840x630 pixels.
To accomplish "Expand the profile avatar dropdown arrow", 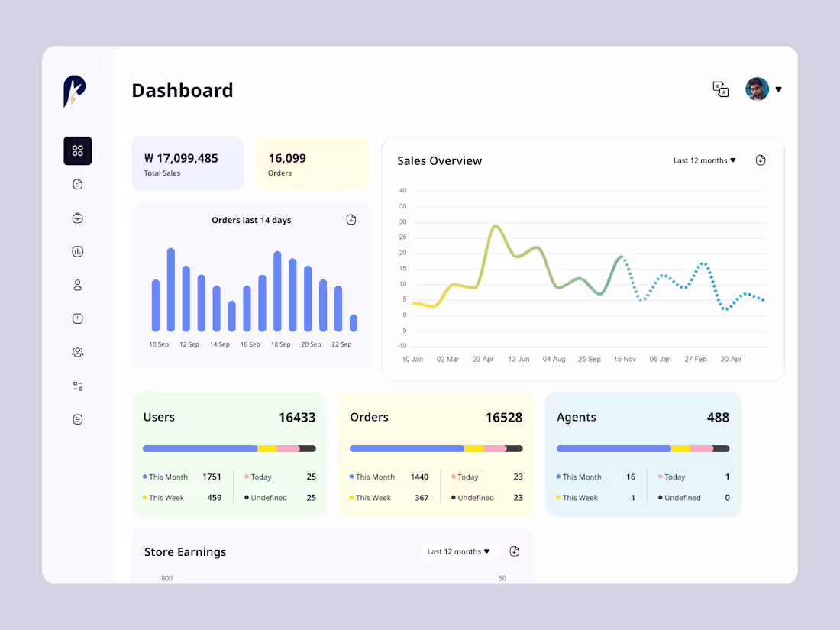I will 779,89.
